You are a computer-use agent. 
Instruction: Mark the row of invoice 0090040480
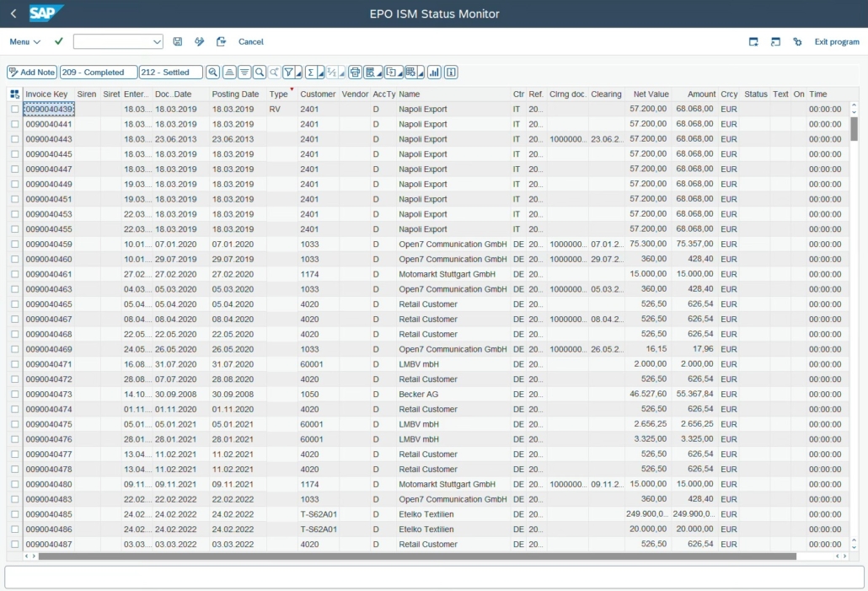tap(15, 484)
